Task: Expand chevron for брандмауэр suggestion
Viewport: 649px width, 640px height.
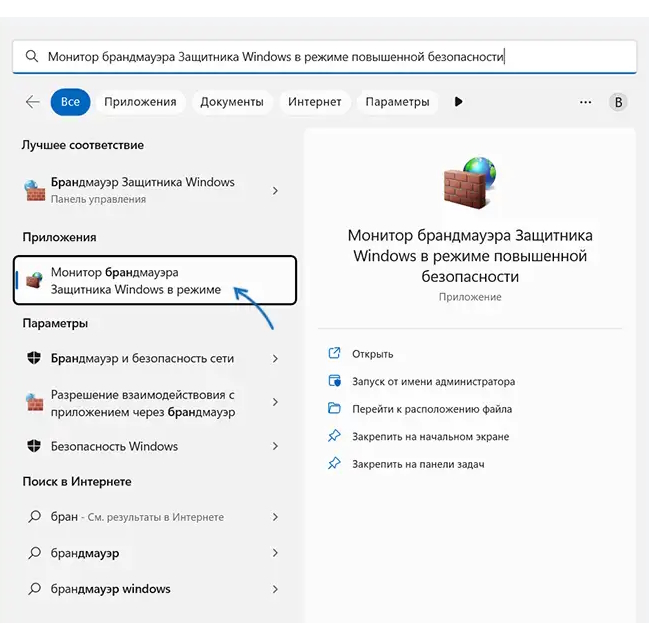Action: pyautogui.click(x=275, y=553)
